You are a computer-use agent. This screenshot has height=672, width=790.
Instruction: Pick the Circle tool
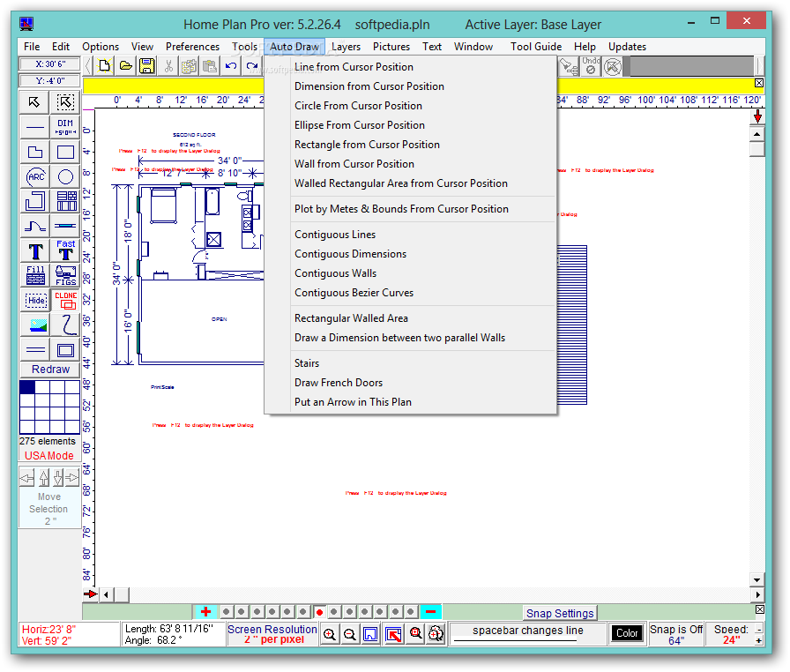pyautogui.click(x=65, y=176)
